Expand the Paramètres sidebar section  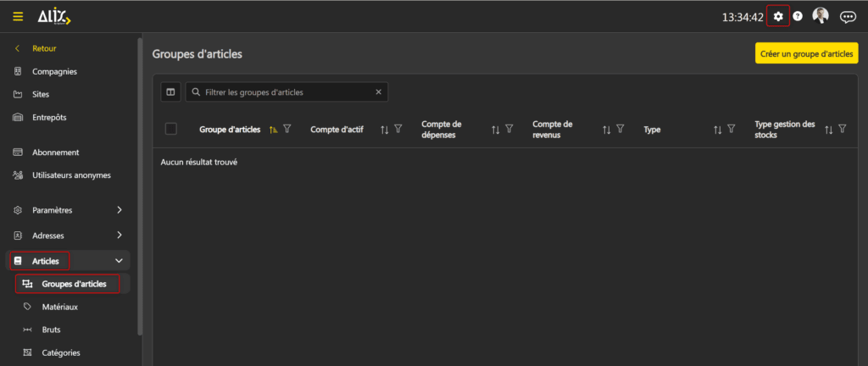tap(119, 209)
